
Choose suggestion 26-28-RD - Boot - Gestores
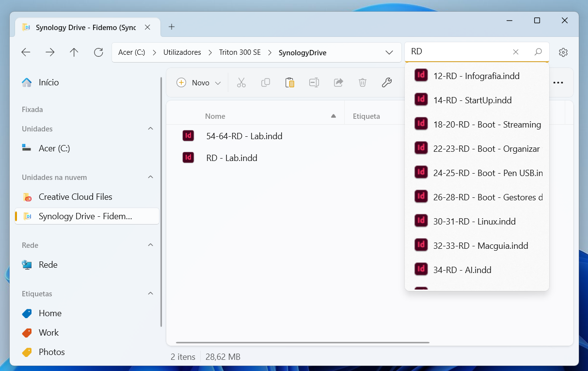click(477, 197)
